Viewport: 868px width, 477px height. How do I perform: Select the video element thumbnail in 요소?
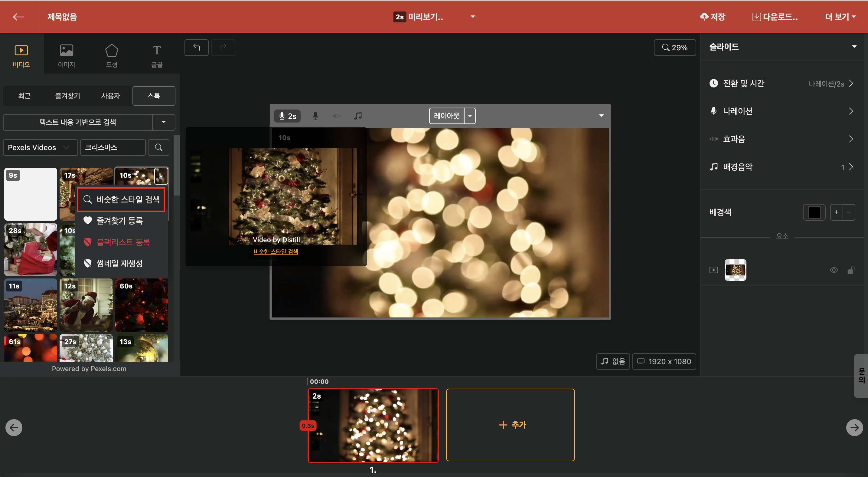coord(735,270)
